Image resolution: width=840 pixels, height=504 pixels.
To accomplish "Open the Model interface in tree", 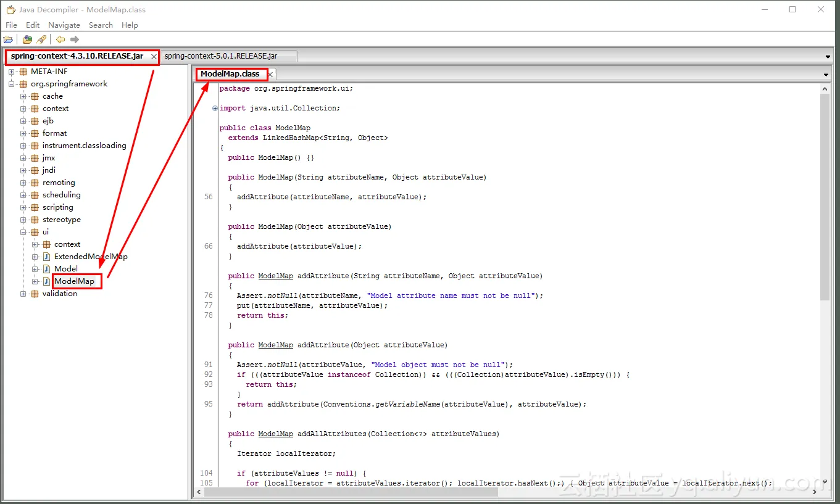I will (x=66, y=269).
